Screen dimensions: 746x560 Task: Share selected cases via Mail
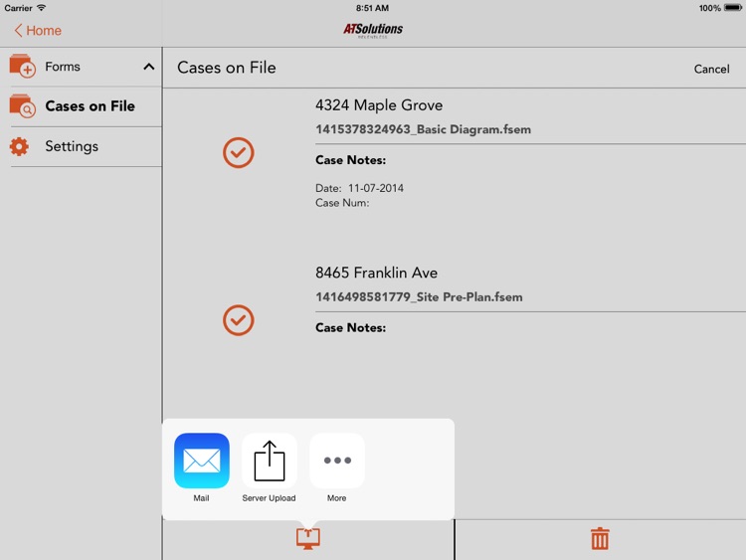point(202,461)
